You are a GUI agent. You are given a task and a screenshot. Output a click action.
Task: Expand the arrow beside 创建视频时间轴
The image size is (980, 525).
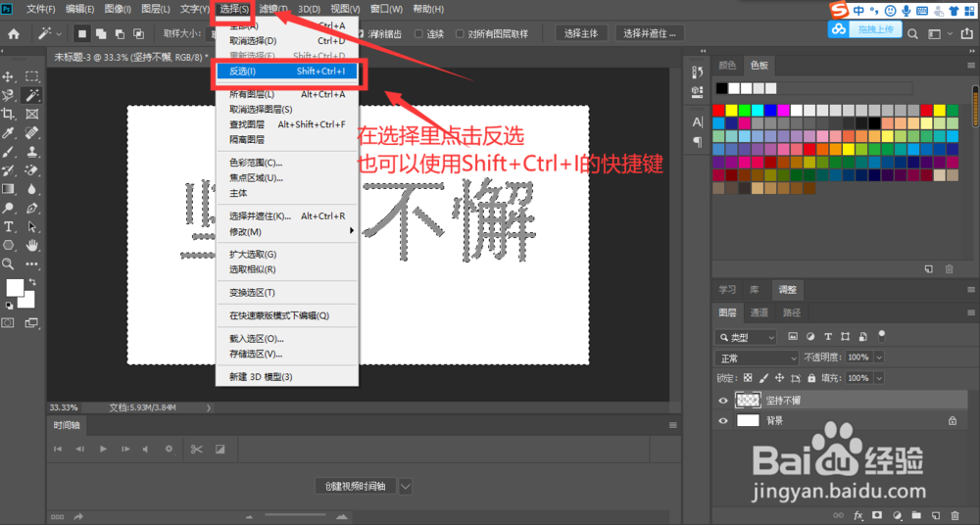click(x=405, y=486)
